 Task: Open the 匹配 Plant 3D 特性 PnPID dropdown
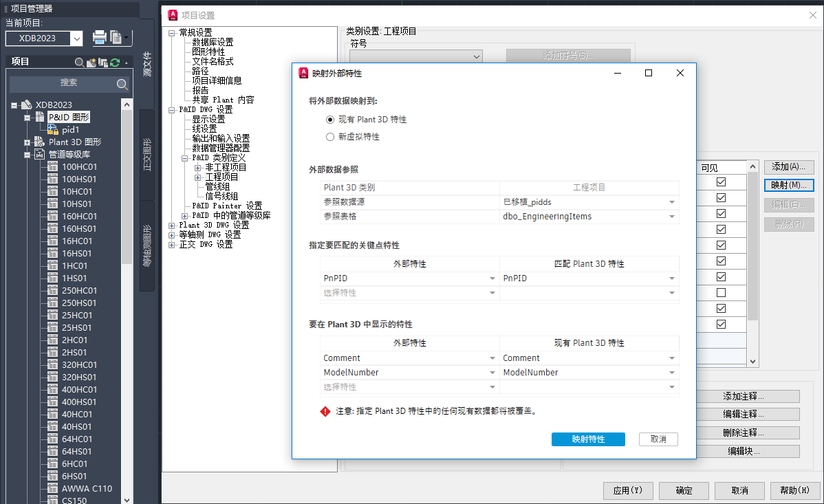tap(671, 278)
